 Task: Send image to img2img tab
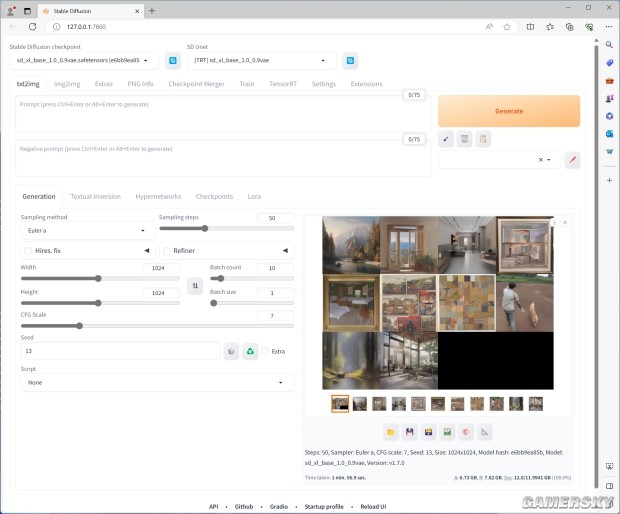[x=447, y=432]
